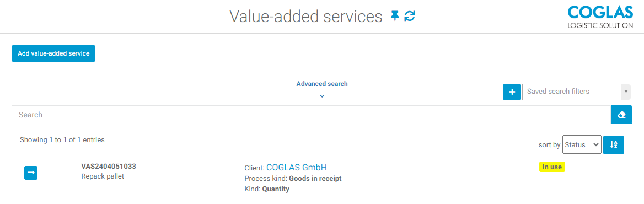
Task: Click the plus icon to save filter
Action: point(512,92)
